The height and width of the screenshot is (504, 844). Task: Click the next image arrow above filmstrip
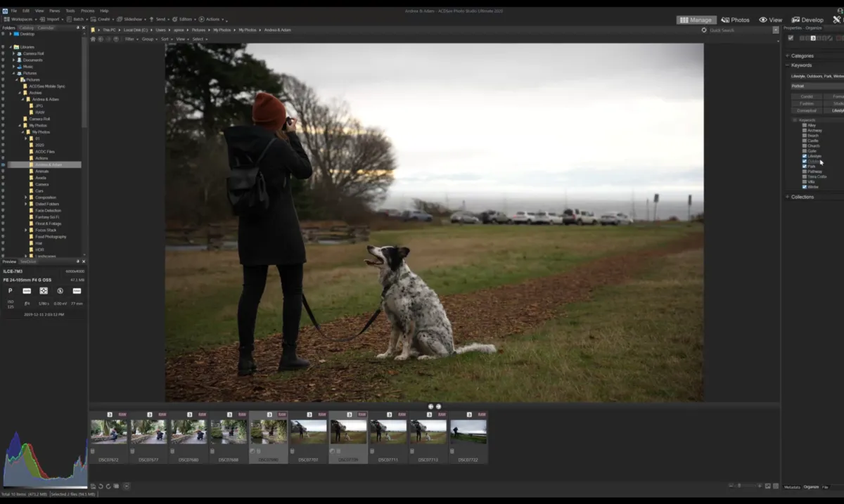click(x=439, y=406)
